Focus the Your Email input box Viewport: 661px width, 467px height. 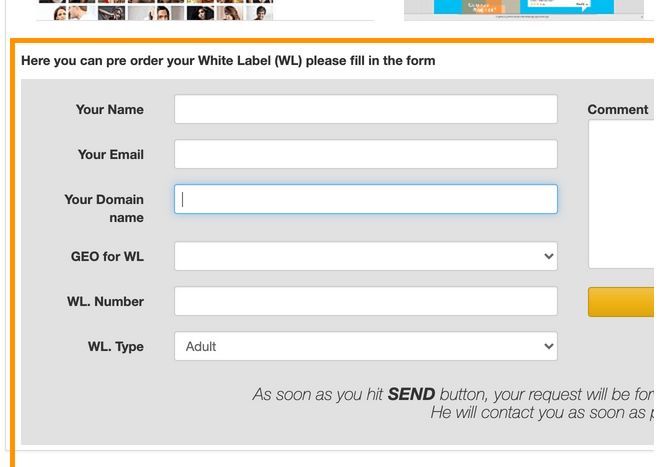[x=365, y=154]
